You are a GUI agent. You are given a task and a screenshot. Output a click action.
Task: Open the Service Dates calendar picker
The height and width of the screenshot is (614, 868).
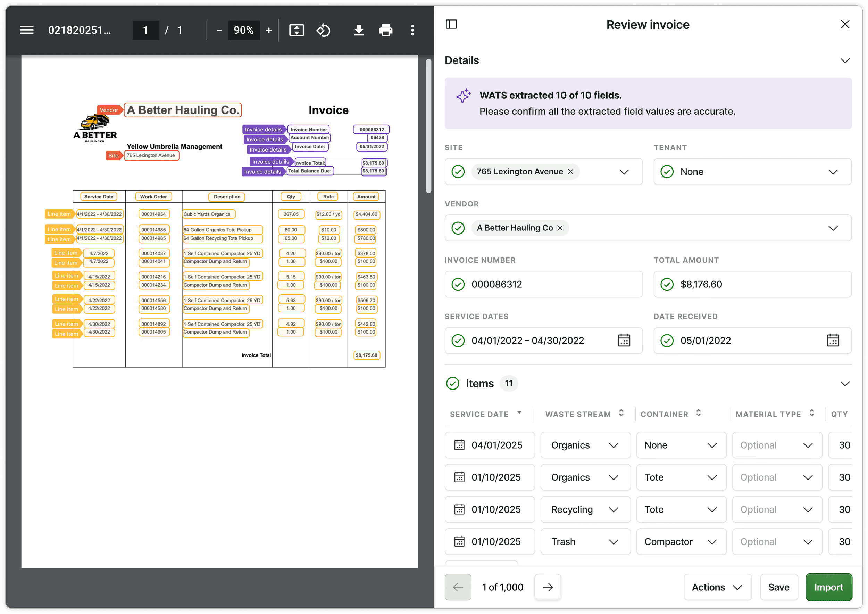coord(624,340)
